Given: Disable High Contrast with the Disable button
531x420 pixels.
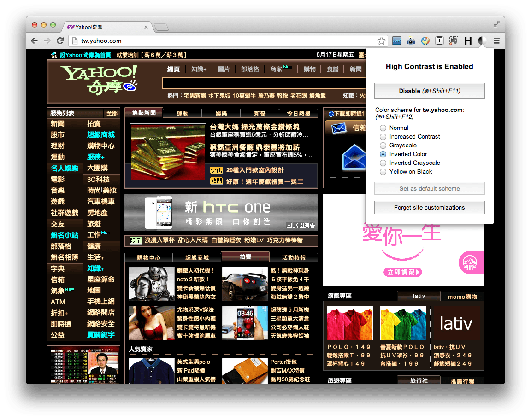Looking at the screenshot, I should coord(429,91).
